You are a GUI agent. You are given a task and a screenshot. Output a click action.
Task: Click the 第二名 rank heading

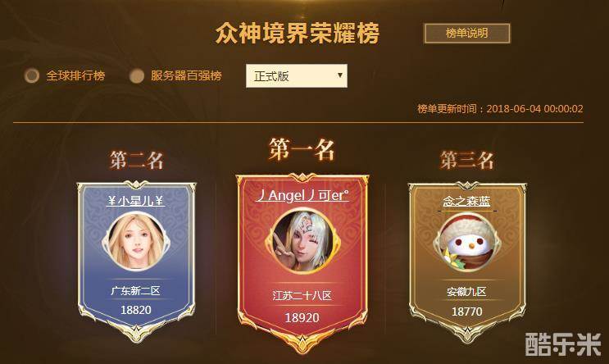click(x=136, y=160)
